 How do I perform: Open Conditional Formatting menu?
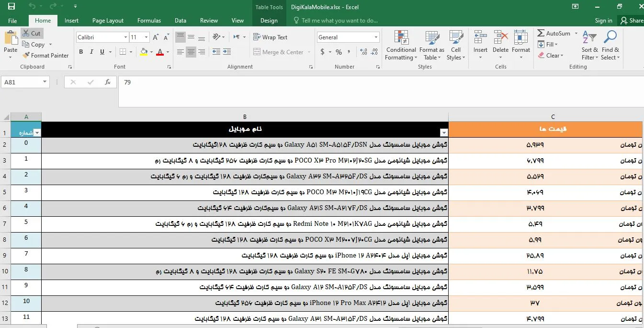pos(401,46)
